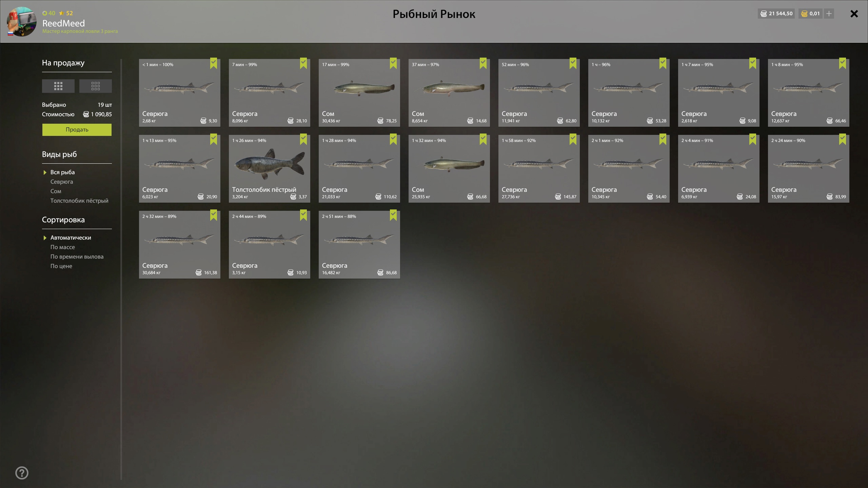The height and width of the screenshot is (488, 868).
Task: Filter fish list by Севрюга
Action: [x=62, y=182]
